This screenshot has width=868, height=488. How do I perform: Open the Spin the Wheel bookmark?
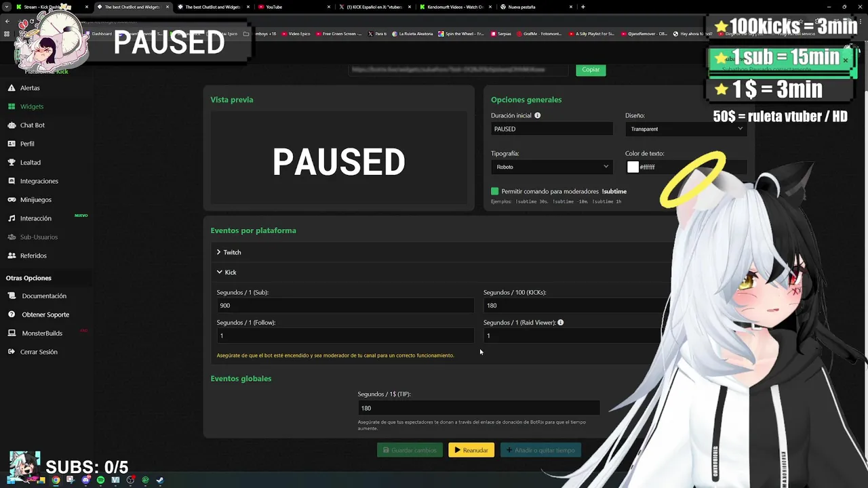461,34
